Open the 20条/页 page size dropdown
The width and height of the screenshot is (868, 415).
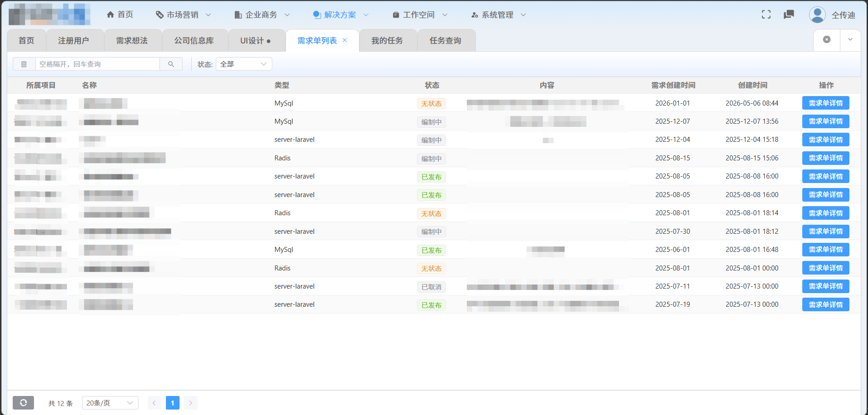point(110,403)
